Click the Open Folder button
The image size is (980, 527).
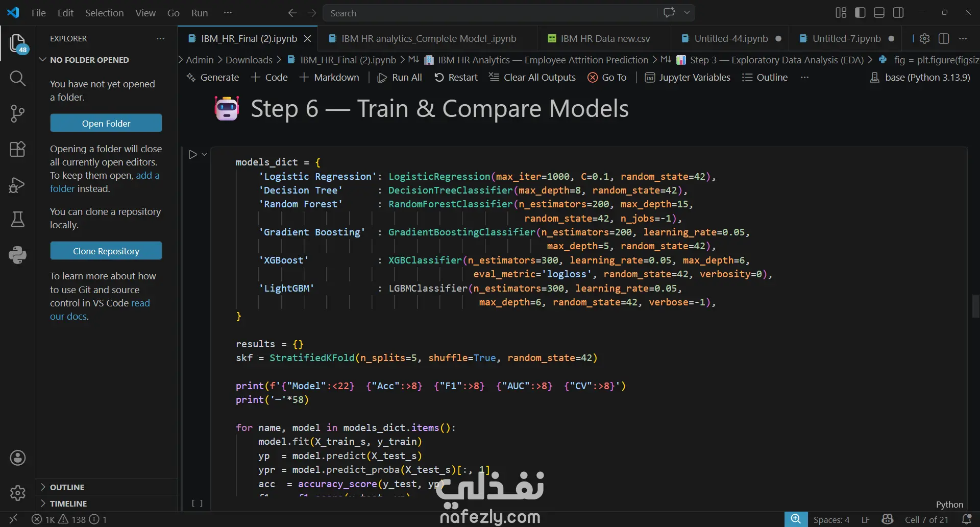click(106, 124)
